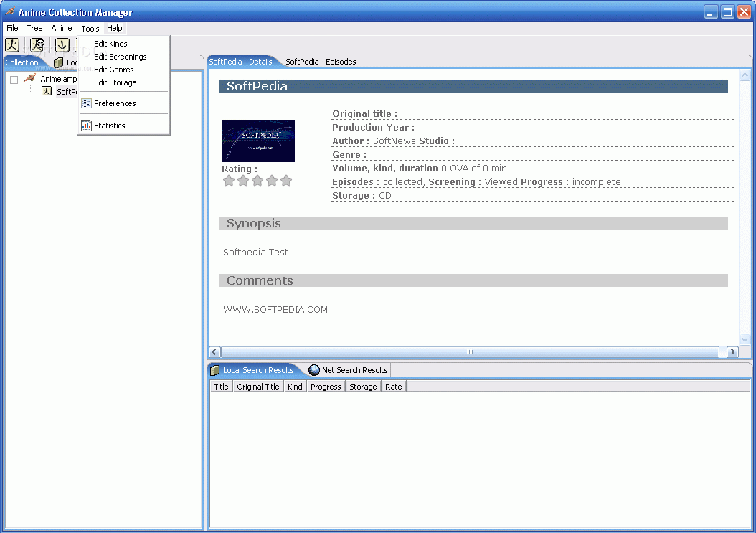This screenshot has height=533, width=756.
Task: Sort results by Storage column
Action: (363, 387)
